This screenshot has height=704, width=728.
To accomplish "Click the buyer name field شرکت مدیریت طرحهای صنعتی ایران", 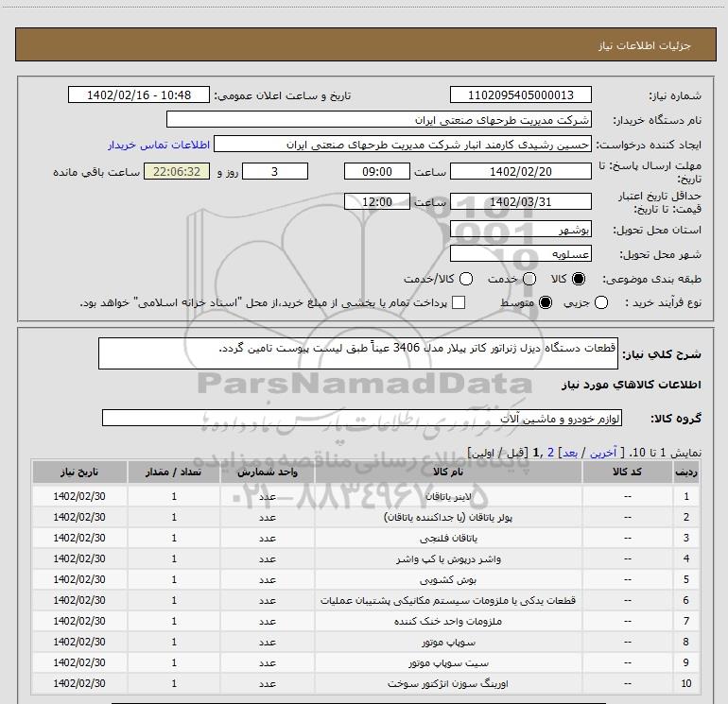I will 379,119.
